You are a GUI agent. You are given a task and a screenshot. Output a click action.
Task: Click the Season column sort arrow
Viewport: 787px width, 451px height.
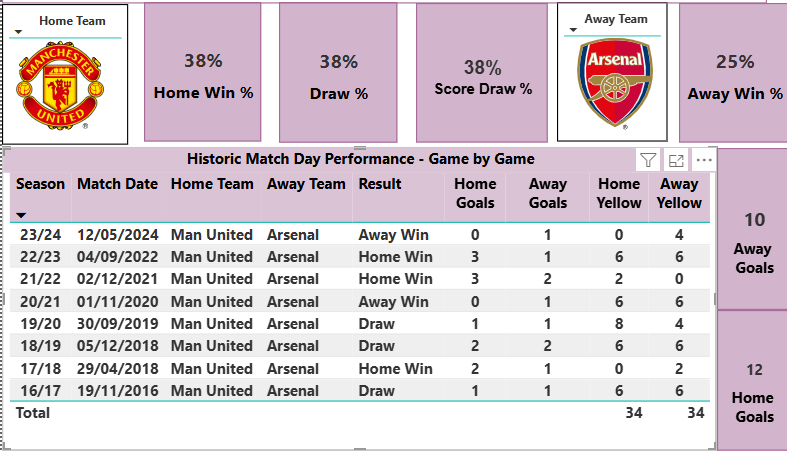tap(22, 214)
